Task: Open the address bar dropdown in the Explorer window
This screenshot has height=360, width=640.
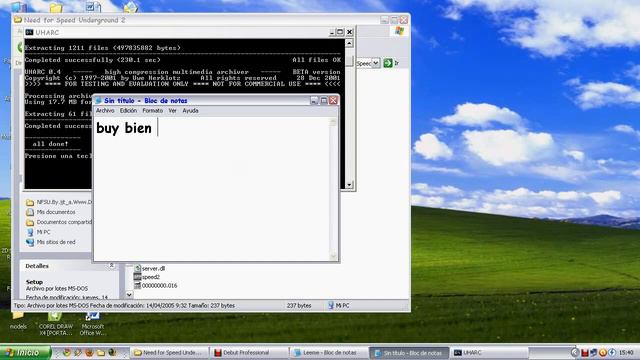Action: point(376,63)
